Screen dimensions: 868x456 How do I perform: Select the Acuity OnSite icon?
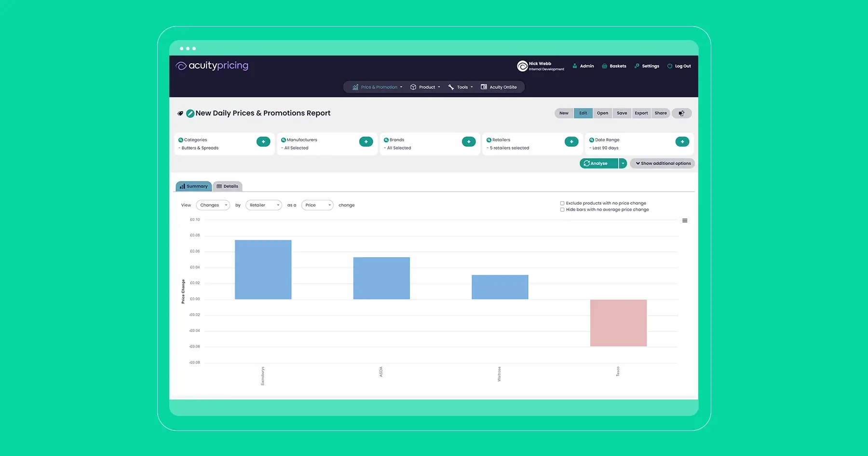[x=484, y=87]
